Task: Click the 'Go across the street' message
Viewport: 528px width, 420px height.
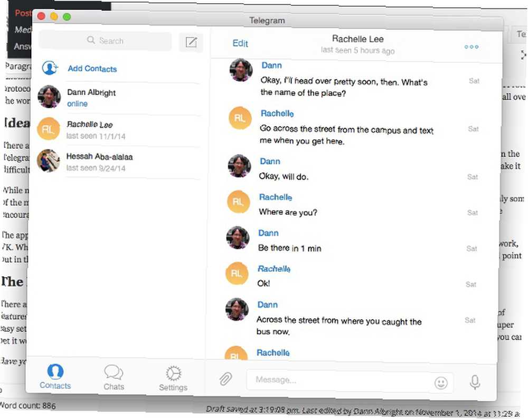Action: pyautogui.click(x=346, y=135)
